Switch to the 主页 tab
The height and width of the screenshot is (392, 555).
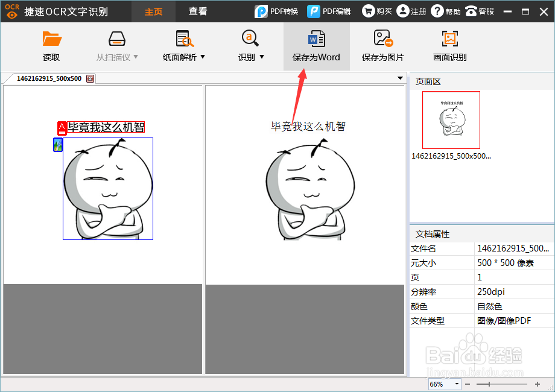pyautogui.click(x=153, y=11)
